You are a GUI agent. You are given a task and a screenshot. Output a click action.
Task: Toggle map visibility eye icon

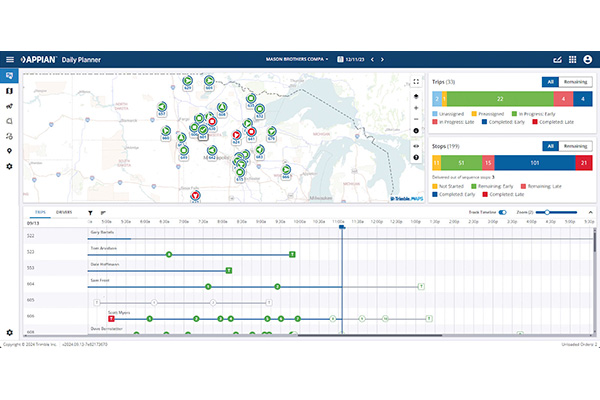coord(416,146)
